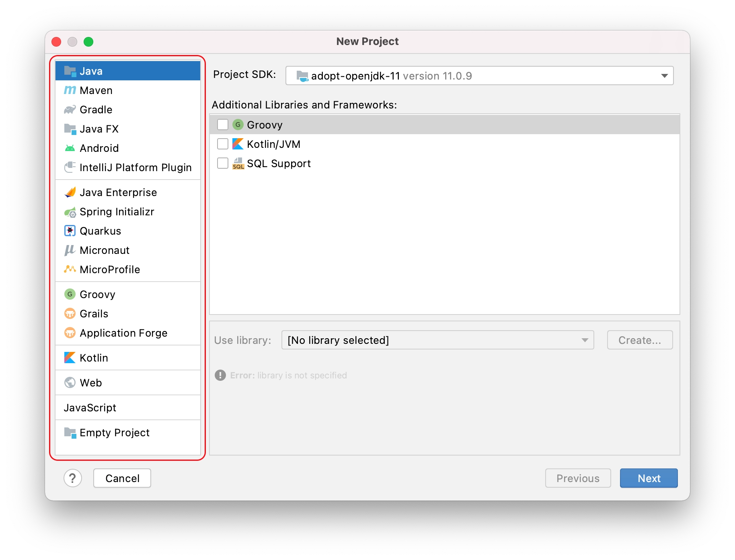Click the Next button
Screen dimensions: 735x560
(649, 478)
